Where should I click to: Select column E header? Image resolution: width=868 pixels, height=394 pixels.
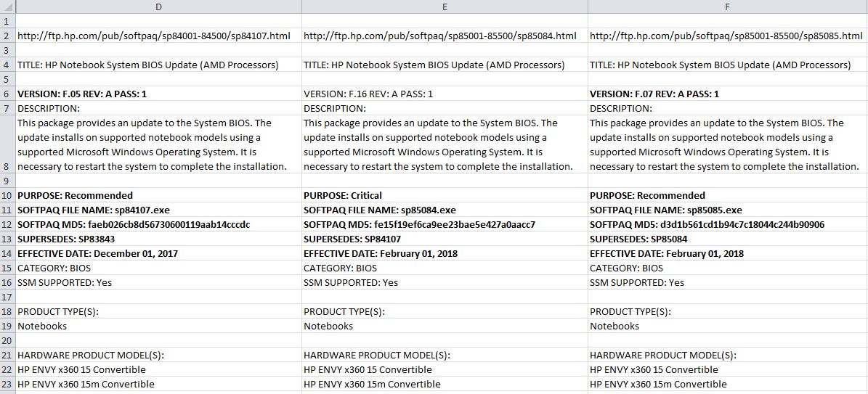click(x=444, y=7)
